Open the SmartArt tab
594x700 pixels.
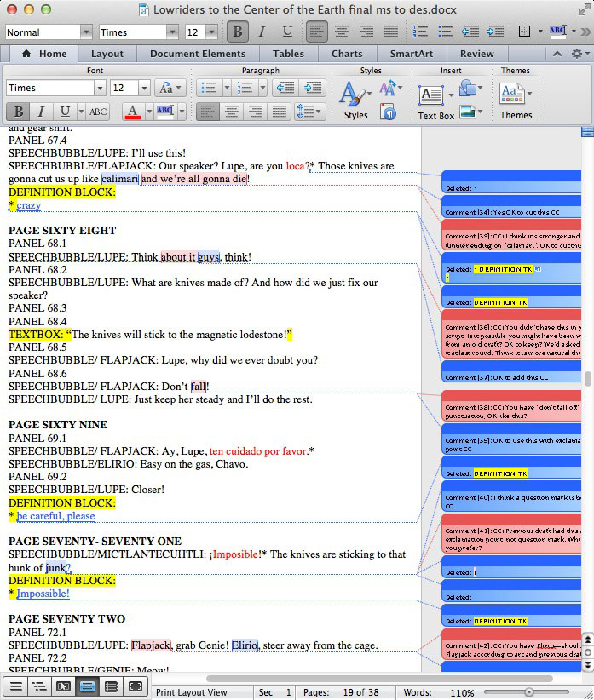coord(412,54)
